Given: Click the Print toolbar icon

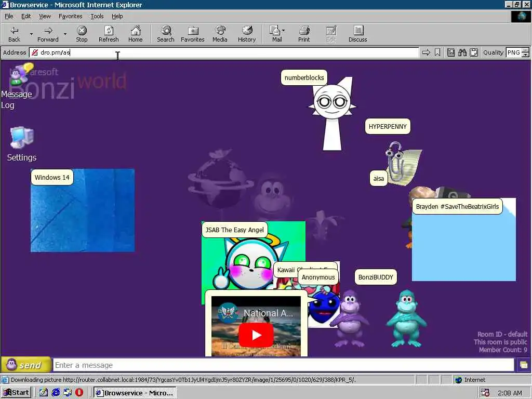Looking at the screenshot, I should [304, 34].
